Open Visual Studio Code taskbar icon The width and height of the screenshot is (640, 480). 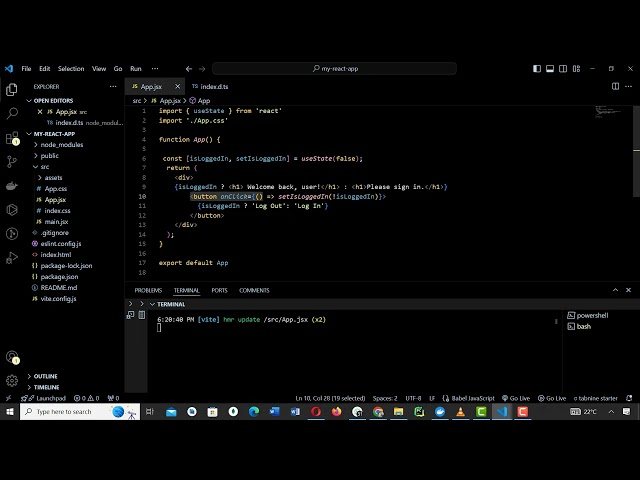coord(502,411)
